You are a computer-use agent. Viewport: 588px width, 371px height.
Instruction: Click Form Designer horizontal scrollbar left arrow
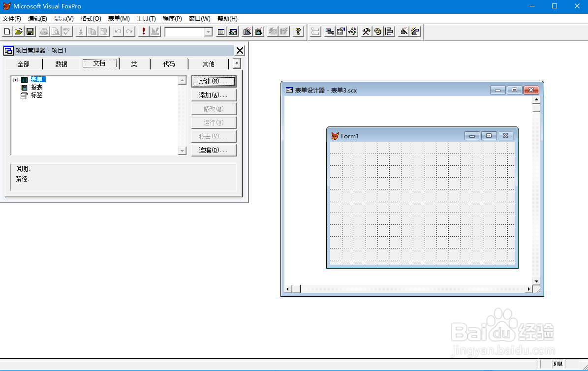288,289
